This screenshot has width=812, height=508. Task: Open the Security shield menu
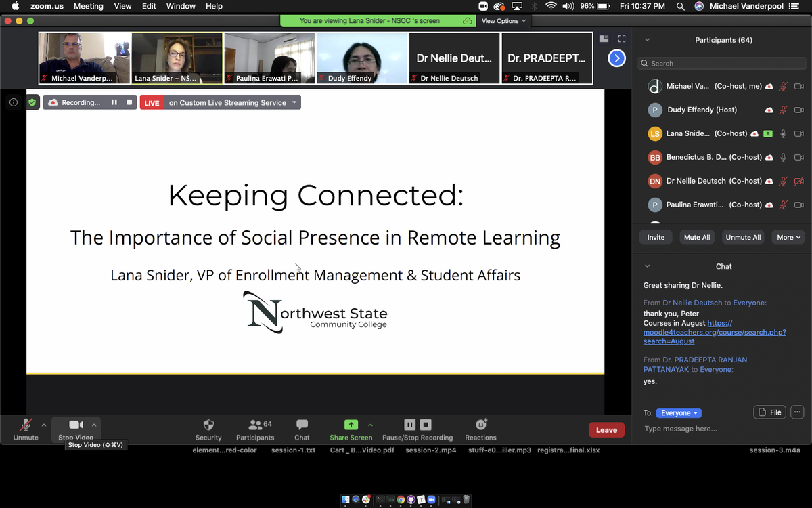(x=208, y=429)
